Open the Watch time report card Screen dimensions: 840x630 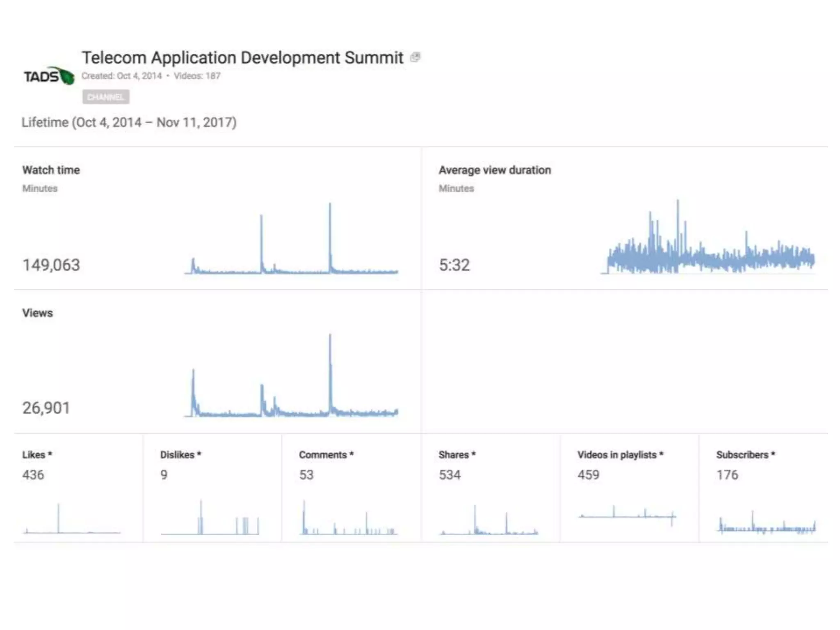[x=51, y=170]
